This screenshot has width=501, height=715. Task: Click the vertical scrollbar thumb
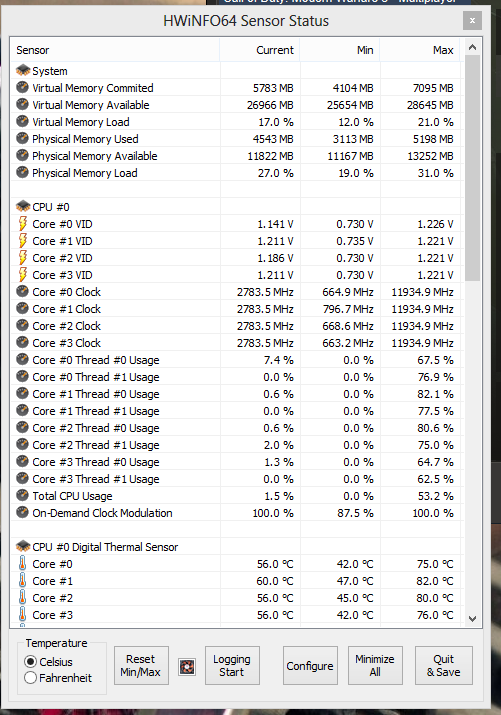472,168
